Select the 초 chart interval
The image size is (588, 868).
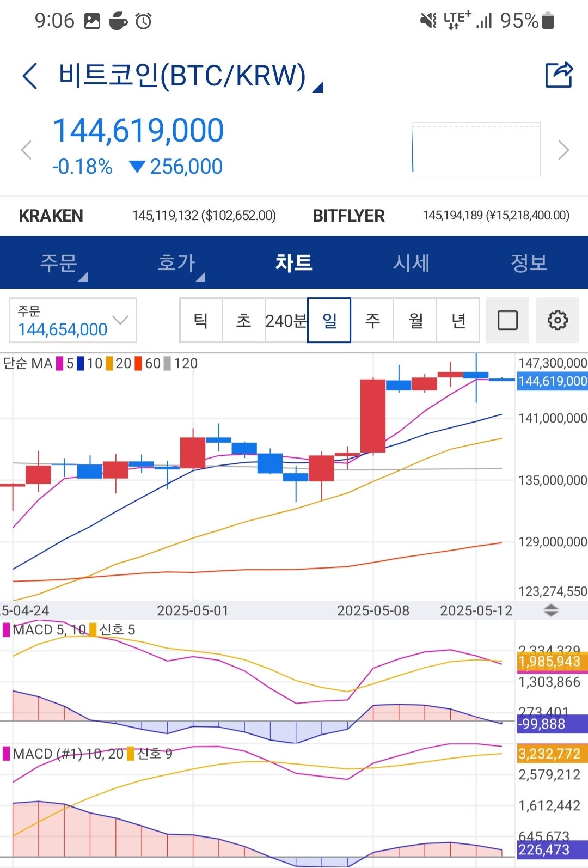coord(244,320)
